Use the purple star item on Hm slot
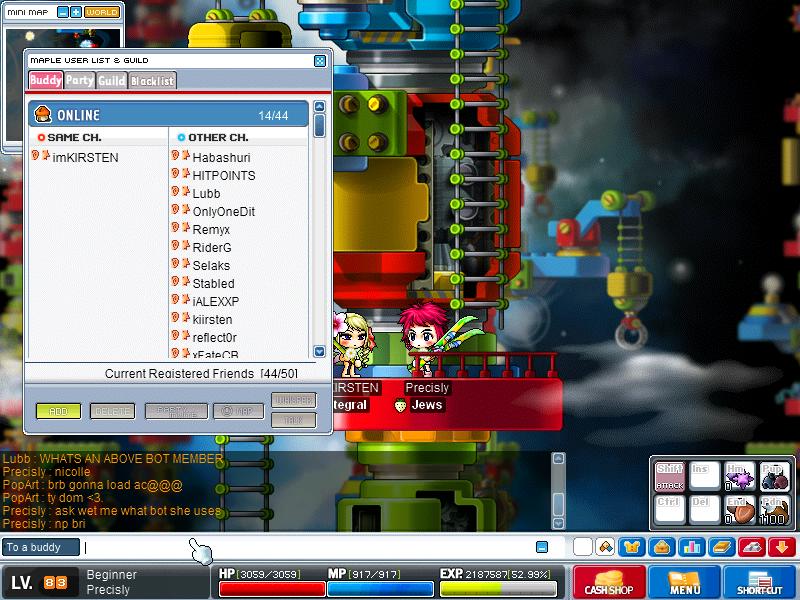The width and height of the screenshot is (800, 600). point(740,477)
